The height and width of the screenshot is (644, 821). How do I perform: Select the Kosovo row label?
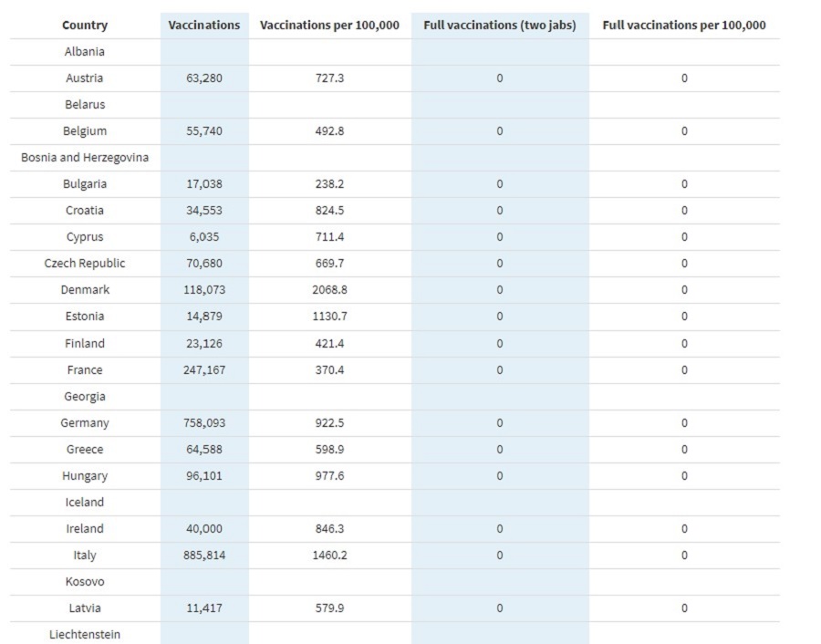point(85,582)
